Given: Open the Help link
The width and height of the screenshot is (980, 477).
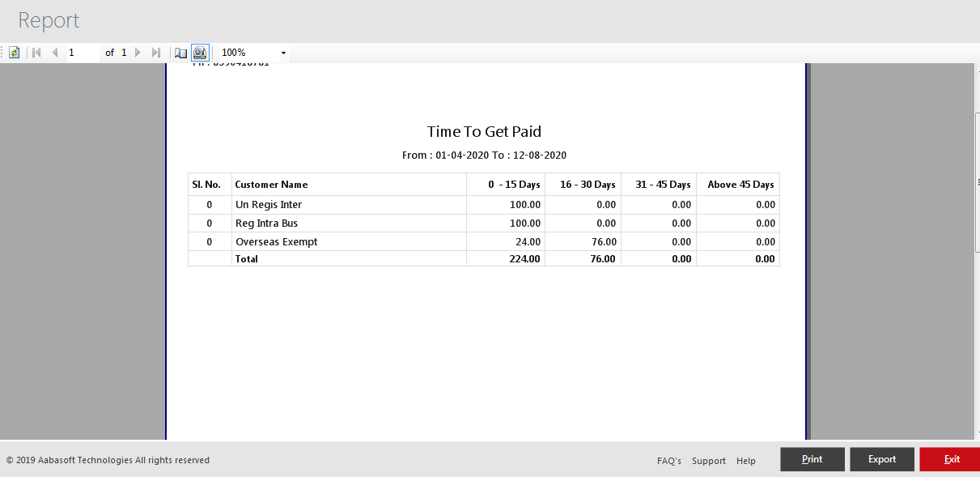Looking at the screenshot, I should click(746, 461).
